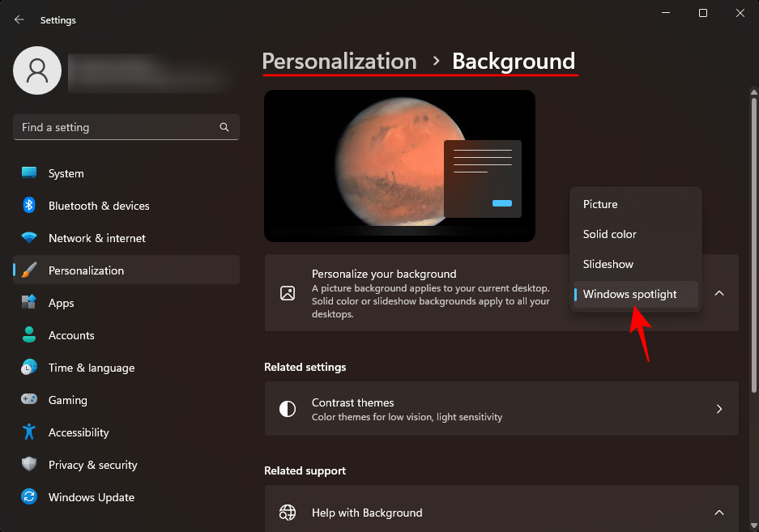The image size is (759, 532).
Task: Collapse Personalize your background section
Action: click(x=719, y=293)
